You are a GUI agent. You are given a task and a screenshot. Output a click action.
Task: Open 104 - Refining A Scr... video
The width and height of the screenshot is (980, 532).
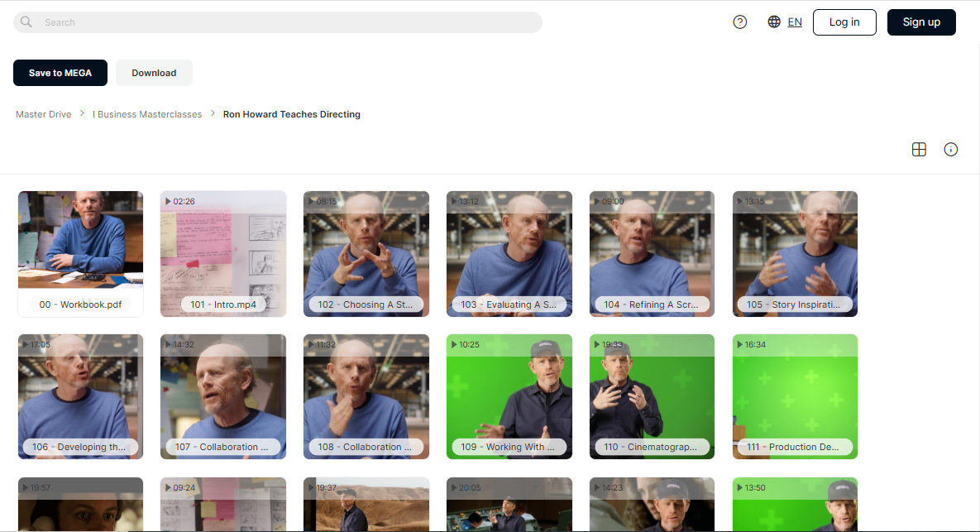[652, 254]
